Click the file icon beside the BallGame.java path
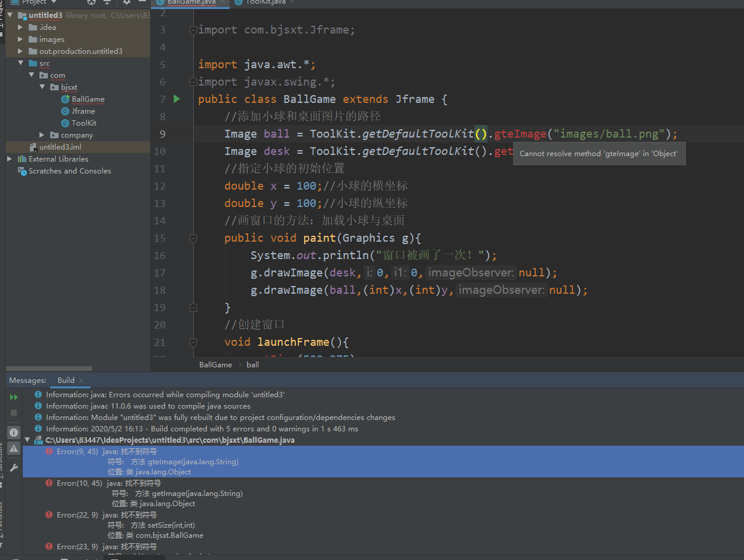 [x=38, y=440]
